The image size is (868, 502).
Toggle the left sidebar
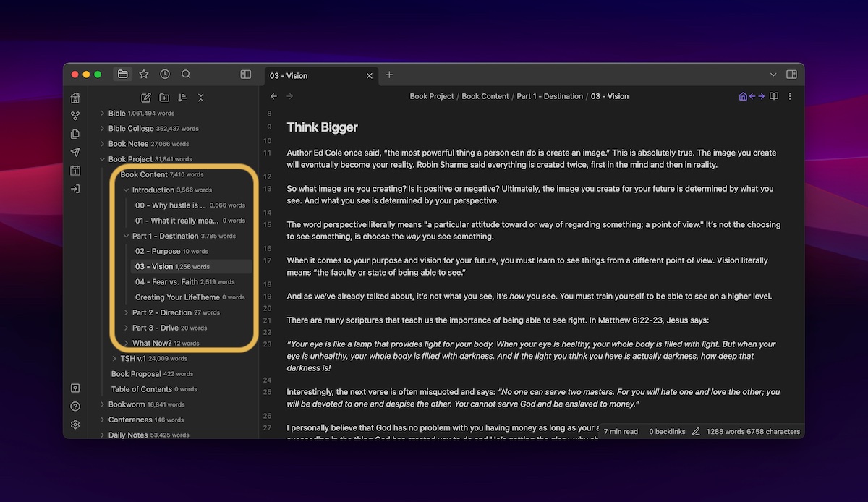tap(246, 74)
